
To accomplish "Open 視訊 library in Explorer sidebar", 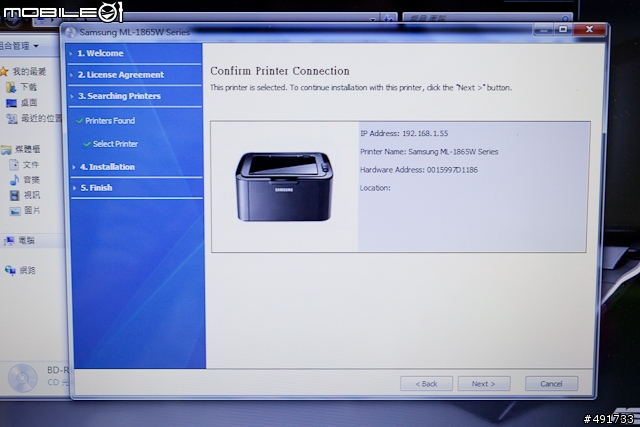I will pyautogui.click(x=31, y=195).
